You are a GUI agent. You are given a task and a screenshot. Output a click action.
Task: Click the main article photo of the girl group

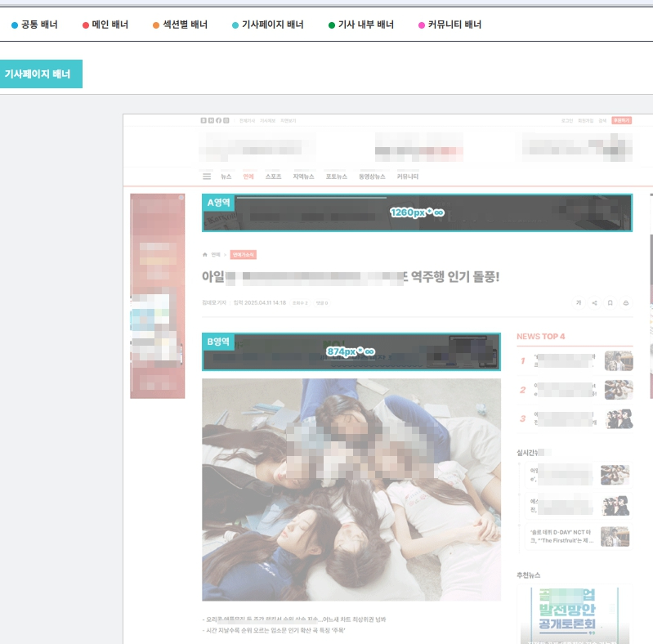(x=351, y=490)
